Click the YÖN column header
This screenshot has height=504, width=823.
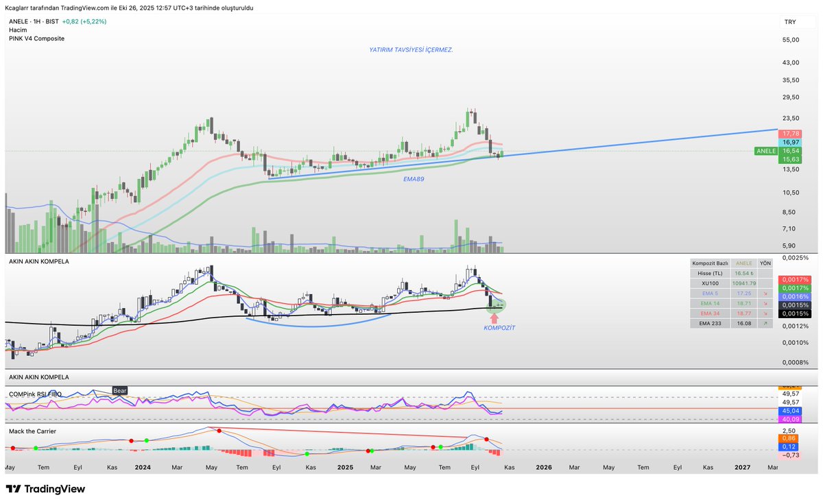pyautogui.click(x=765, y=263)
